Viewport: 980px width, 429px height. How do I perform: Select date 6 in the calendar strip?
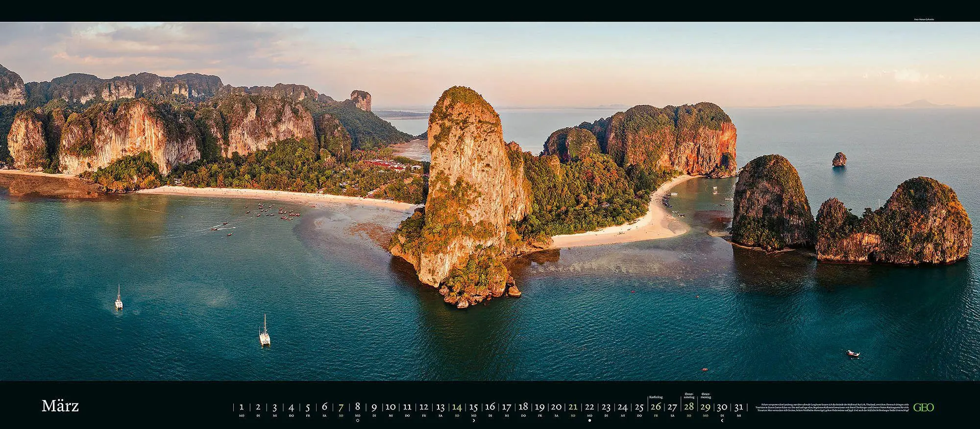tap(324, 406)
